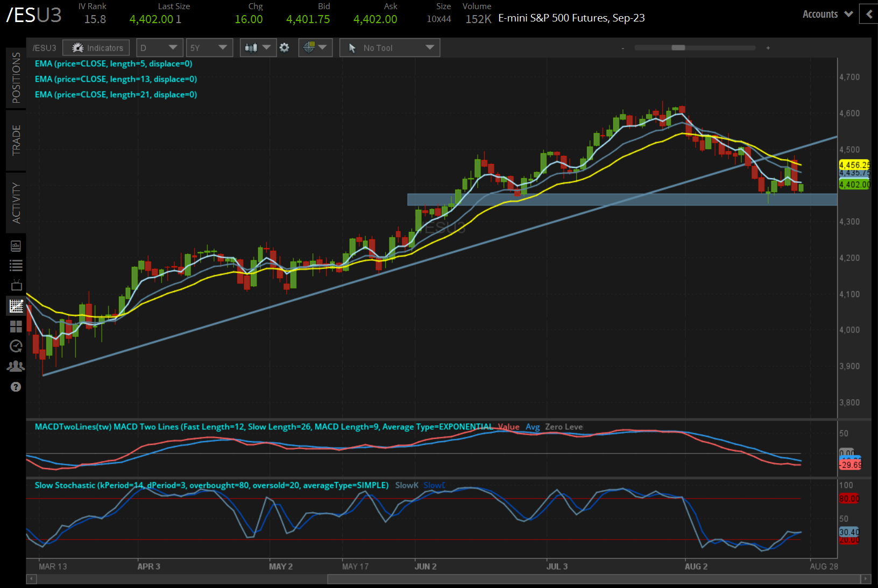
Task: Select the charts icon in the sidebar
Action: tap(16, 306)
